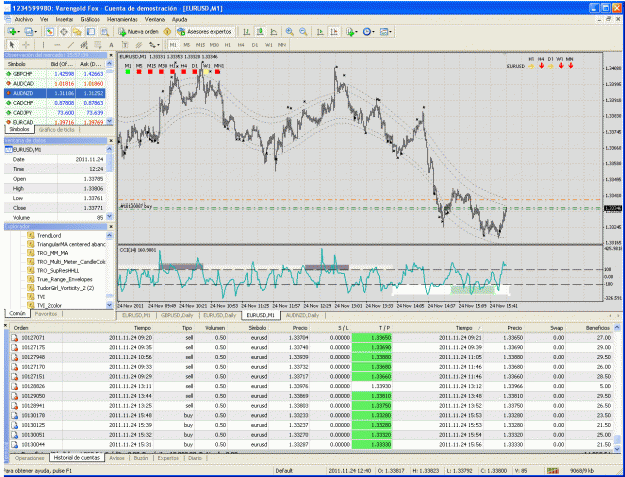Image resolution: width=625 pixels, height=477 pixels.
Task: Zoom in on the chart
Action: [290, 32]
